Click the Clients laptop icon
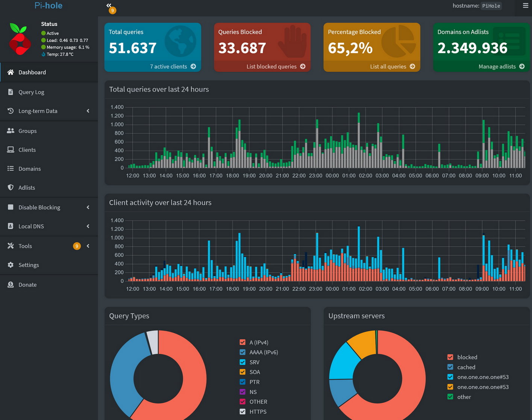Image resolution: width=532 pixels, height=420 pixels. [11, 150]
